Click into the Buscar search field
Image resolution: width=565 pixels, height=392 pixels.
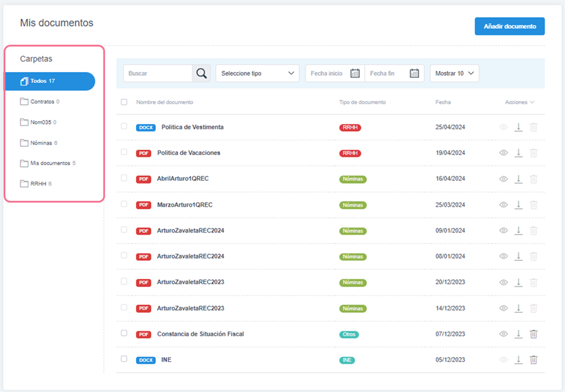(x=158, y=73)
